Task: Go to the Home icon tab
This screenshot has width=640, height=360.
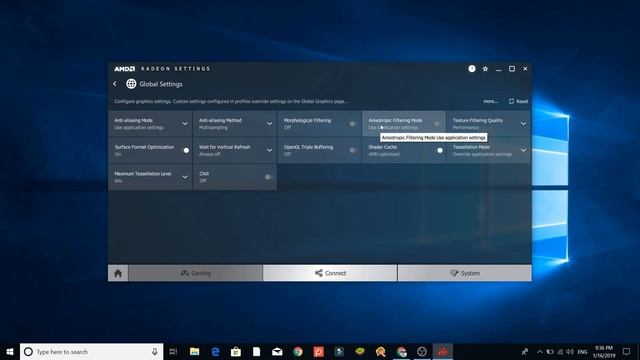Action: tap(118, 273)
